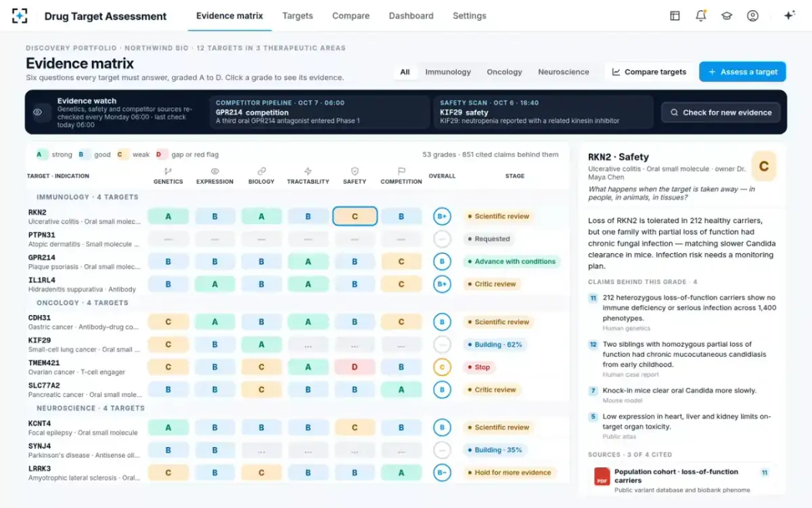Image resolution: width=812 pixels, height=508 pixels.
Task: Click the Expression column eye icon
Action: (215, 171)
